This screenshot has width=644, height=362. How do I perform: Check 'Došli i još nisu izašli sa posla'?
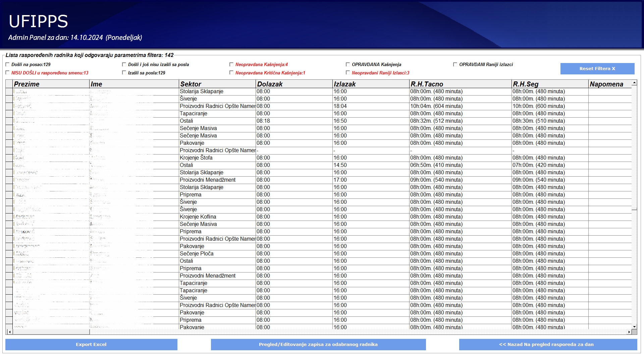coord(124,64)
